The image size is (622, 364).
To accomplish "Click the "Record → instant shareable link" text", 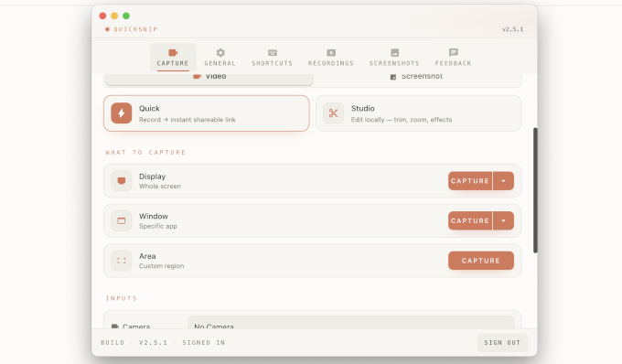I will pyautogui.click(x=188, y=120).
